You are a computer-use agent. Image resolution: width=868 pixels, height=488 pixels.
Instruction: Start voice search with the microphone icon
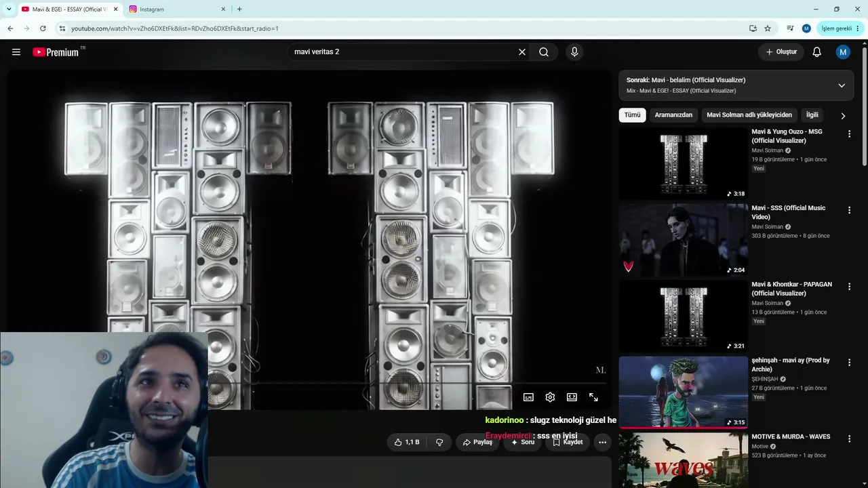(x=574, y=52)
